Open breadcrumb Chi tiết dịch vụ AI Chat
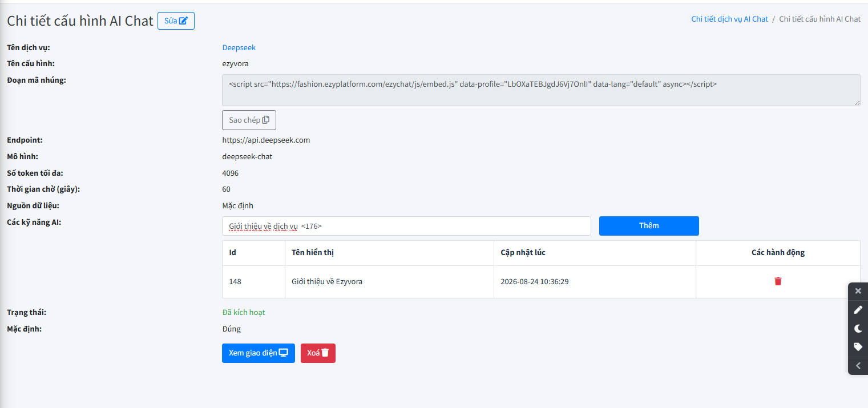 tap(729, 19)
